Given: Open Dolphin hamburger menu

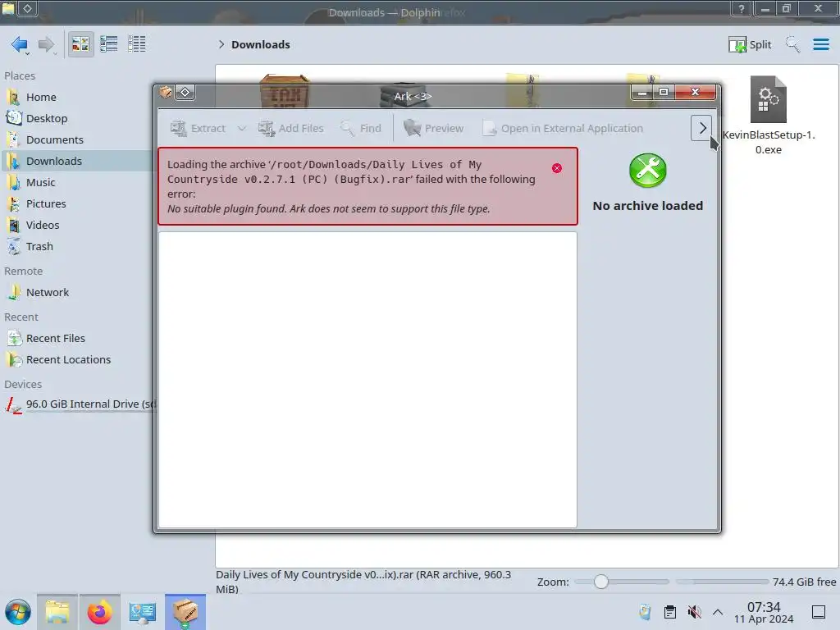Looking at the screenshot, I should click(820, 44).
